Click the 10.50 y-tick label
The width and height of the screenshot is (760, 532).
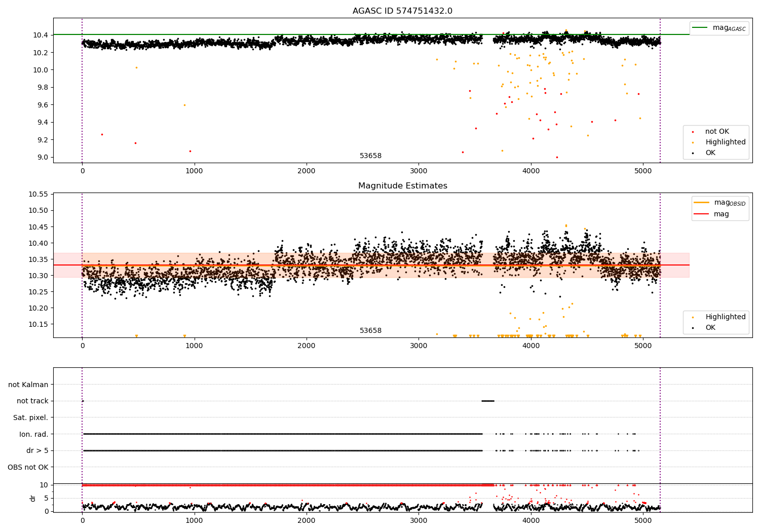[39, 211]
